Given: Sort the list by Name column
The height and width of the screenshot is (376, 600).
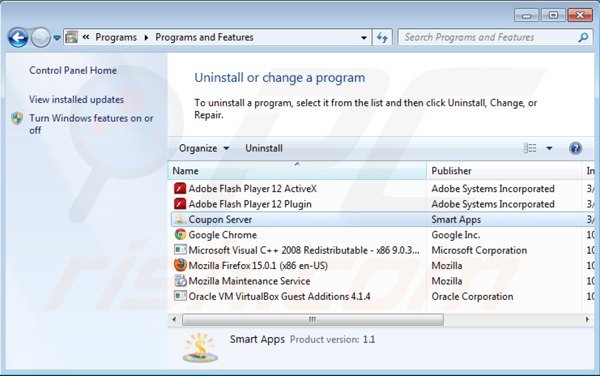Looking at the screenshot, I should [297, 171].
